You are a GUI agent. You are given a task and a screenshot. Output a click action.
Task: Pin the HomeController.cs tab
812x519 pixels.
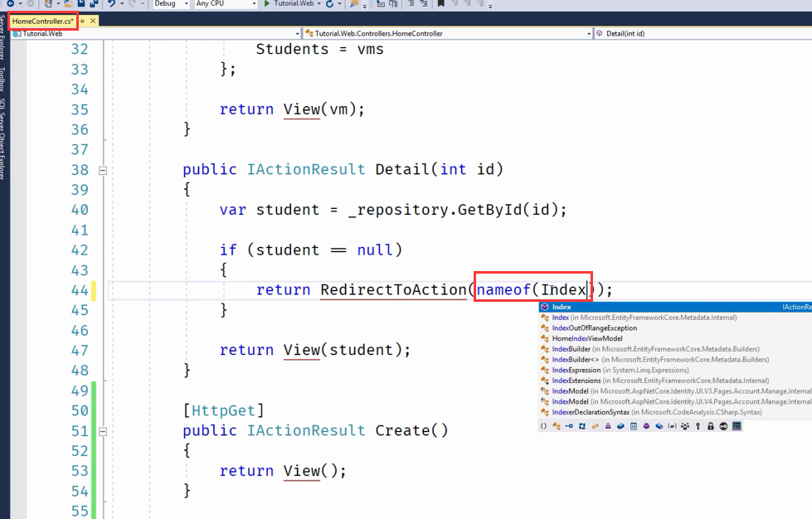tap(82, 21)
